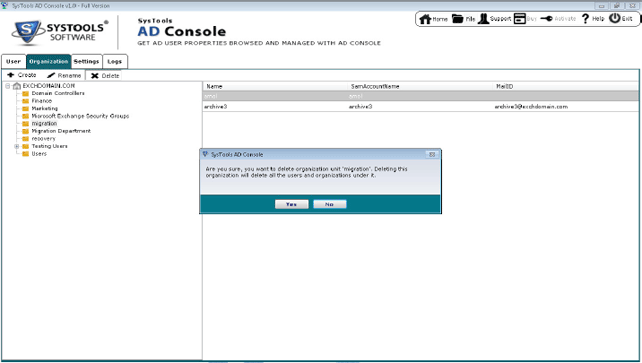Cancel deletion with the No button
642x363 pixels.
[330, 204]
